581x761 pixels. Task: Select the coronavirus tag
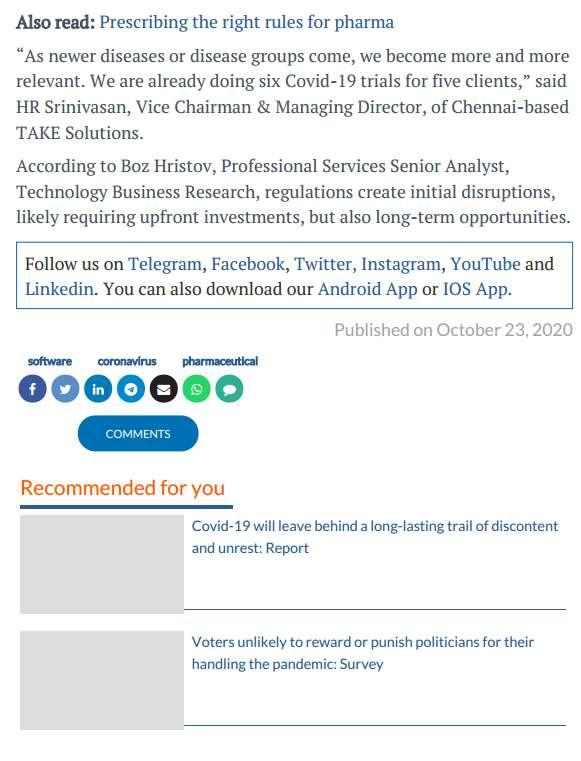coord(127,361)
